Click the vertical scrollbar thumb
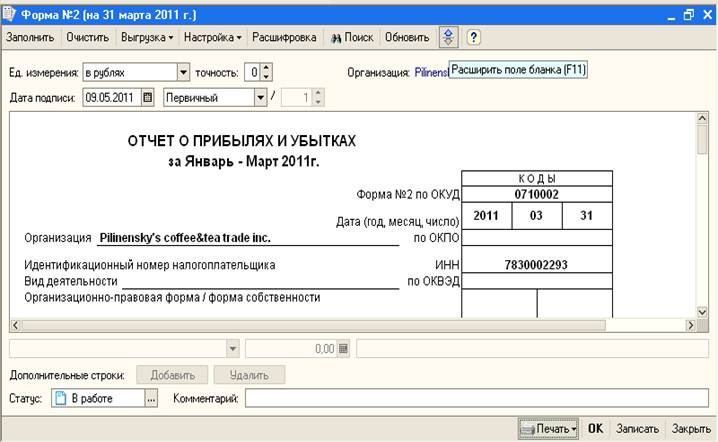718x442 pixels. pos(702,140)
